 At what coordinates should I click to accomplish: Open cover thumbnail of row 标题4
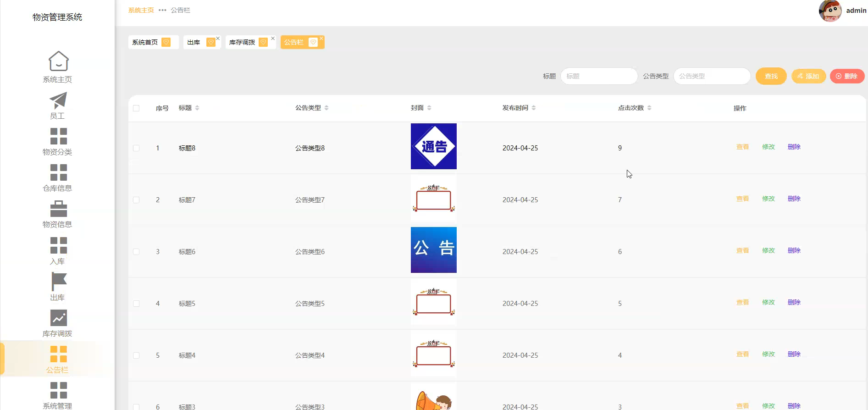coord(434,354)
